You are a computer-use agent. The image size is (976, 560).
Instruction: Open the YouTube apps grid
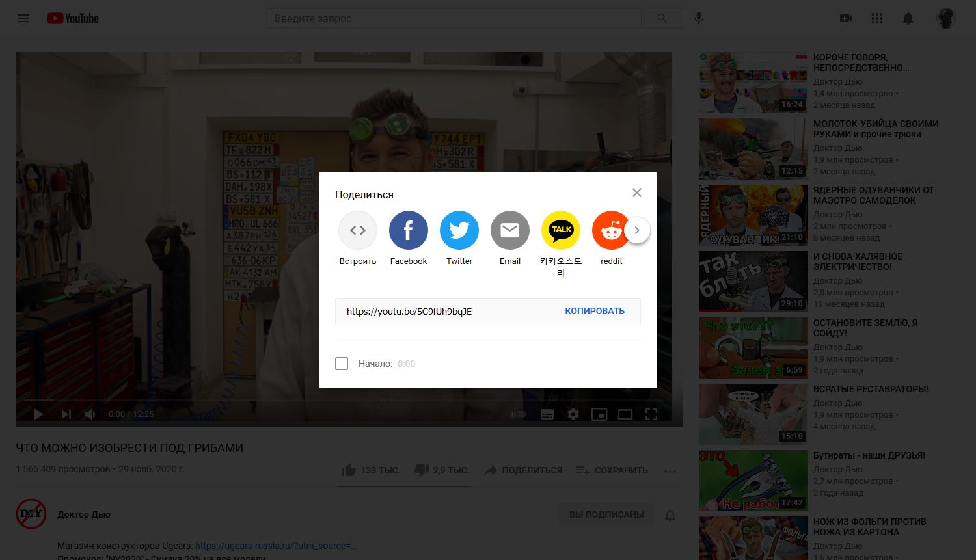(x=877, y=18)
